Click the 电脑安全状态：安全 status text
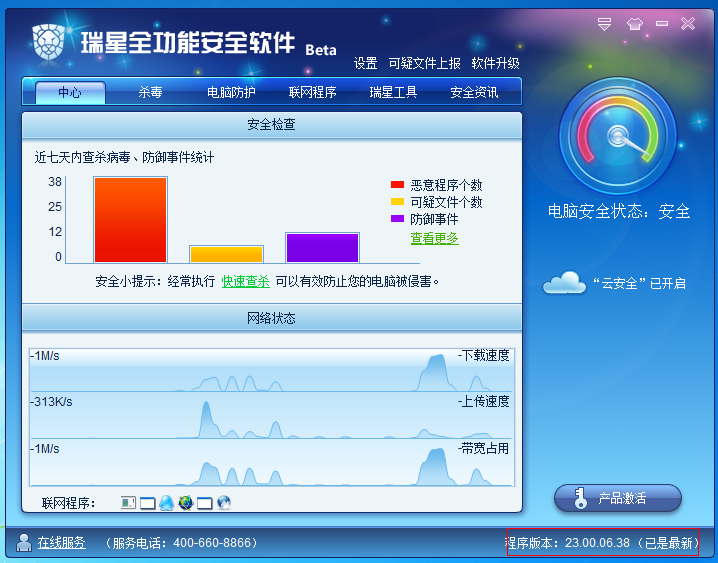The height and width of the screenshot is (563, 718). (x=619, y=211)
